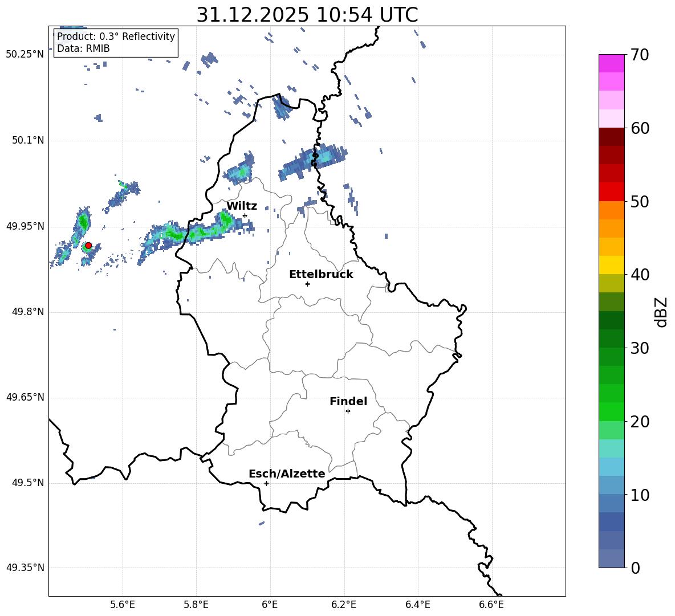Viewport: 675px width, 616px height.
Task: Click the 60 tick on the colorbar
Action: 640,128
